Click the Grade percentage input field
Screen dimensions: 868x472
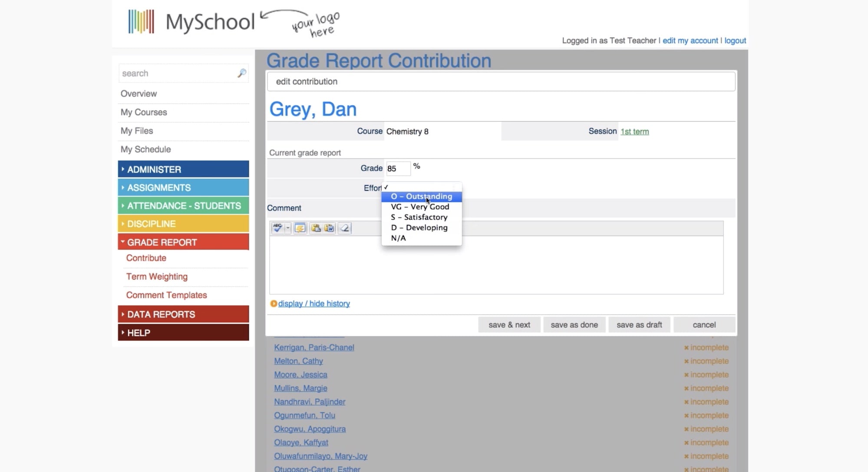pos(398,169)
